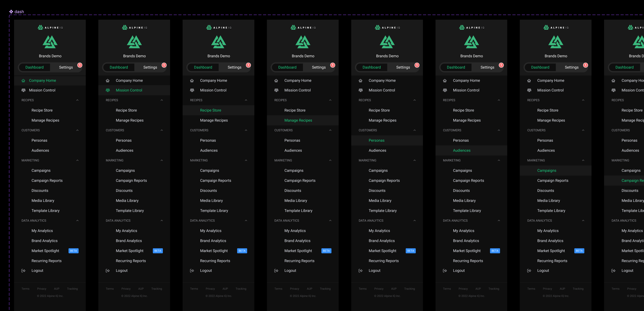Switch to Settings in green Recipe Store panel
The height and width of the screenshot is (311, 644).
point(234,67)
